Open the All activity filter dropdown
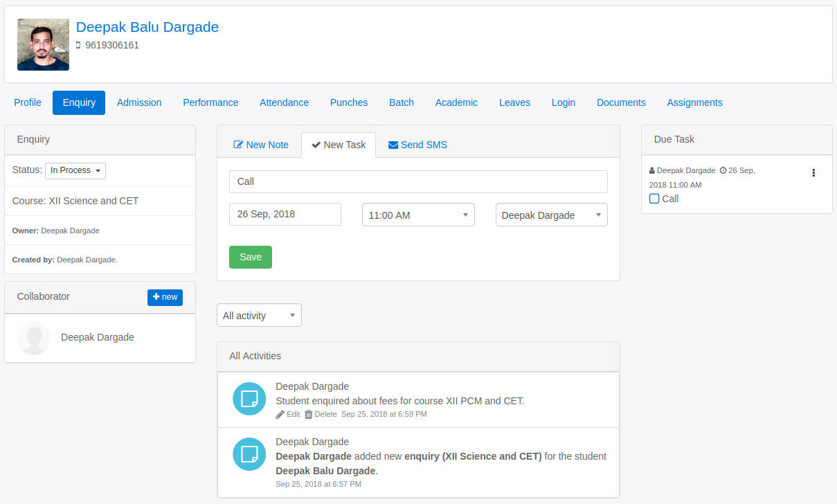 [258, 314]
